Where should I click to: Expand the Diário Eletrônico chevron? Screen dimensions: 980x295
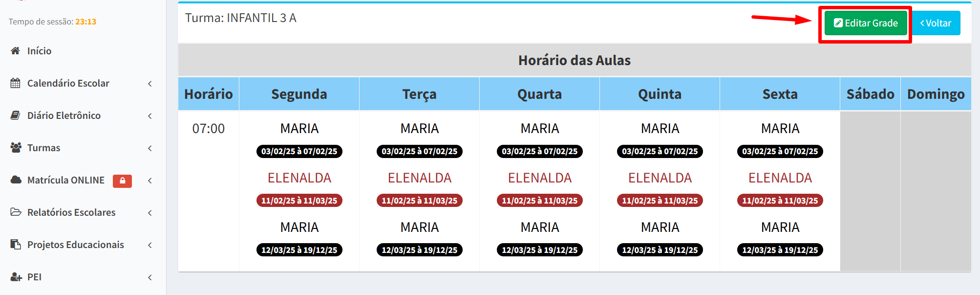pyautogui.click(x=150, y=116)
